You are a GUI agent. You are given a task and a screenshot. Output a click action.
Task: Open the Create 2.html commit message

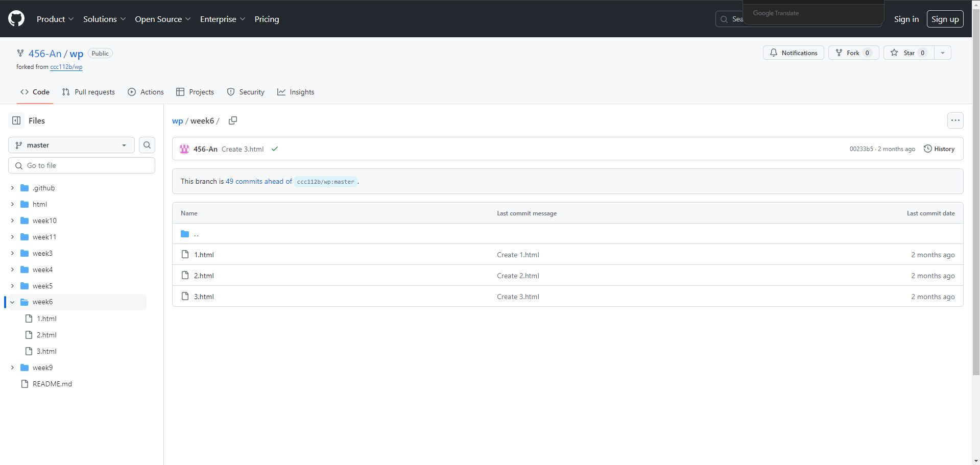[x=518, y=276]
